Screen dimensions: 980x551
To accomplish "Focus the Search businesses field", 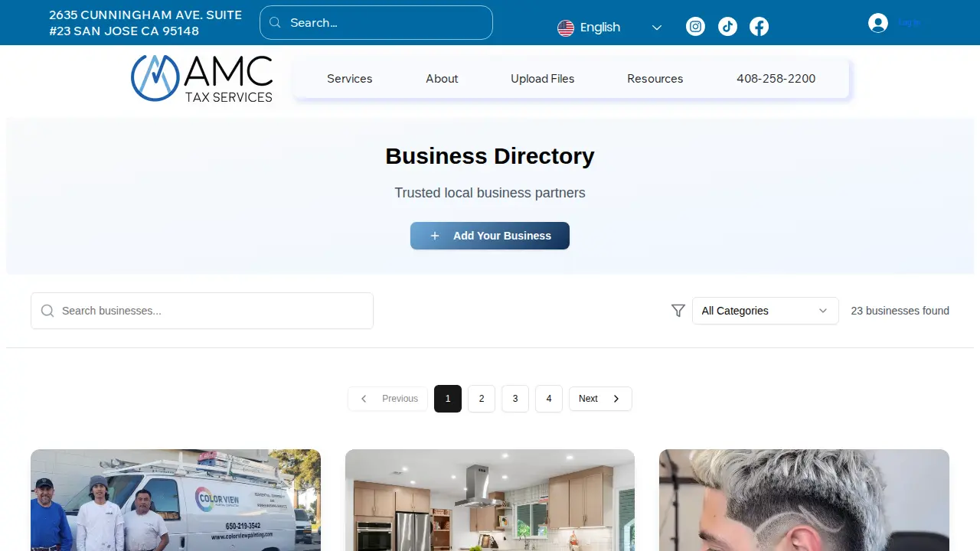I will point(202,311).
